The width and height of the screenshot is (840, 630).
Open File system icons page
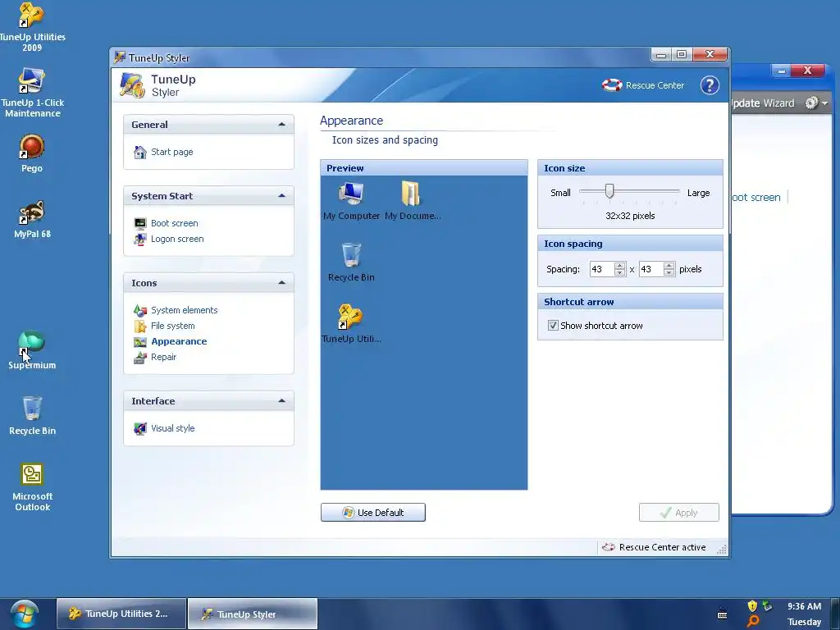172,326
